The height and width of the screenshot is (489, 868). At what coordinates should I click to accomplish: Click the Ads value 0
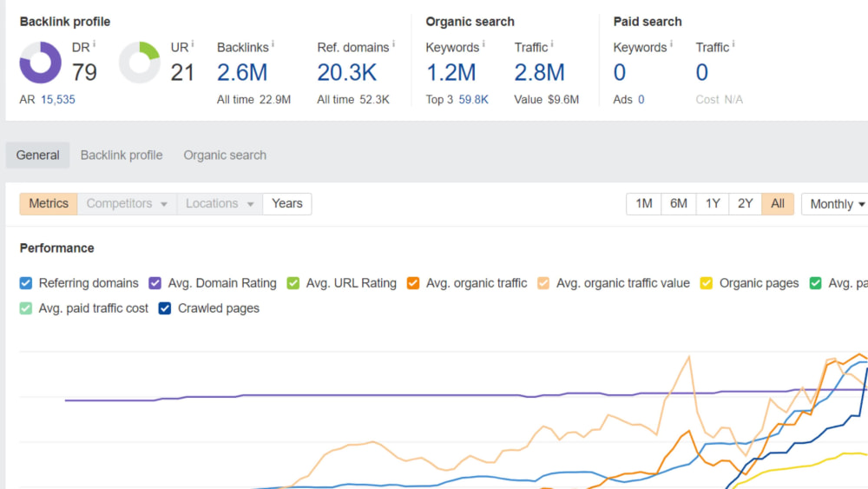(641, 100)
